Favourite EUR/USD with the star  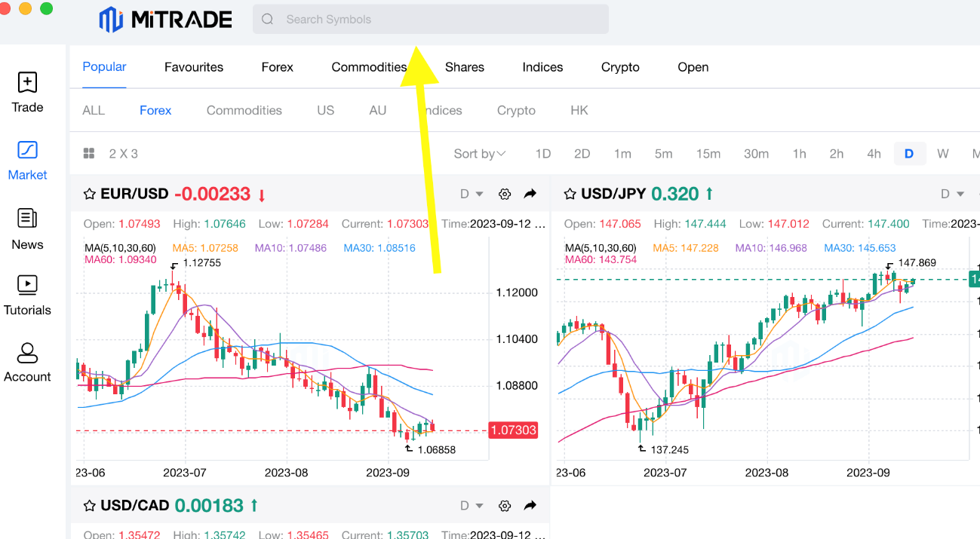[x=89, y=194]
